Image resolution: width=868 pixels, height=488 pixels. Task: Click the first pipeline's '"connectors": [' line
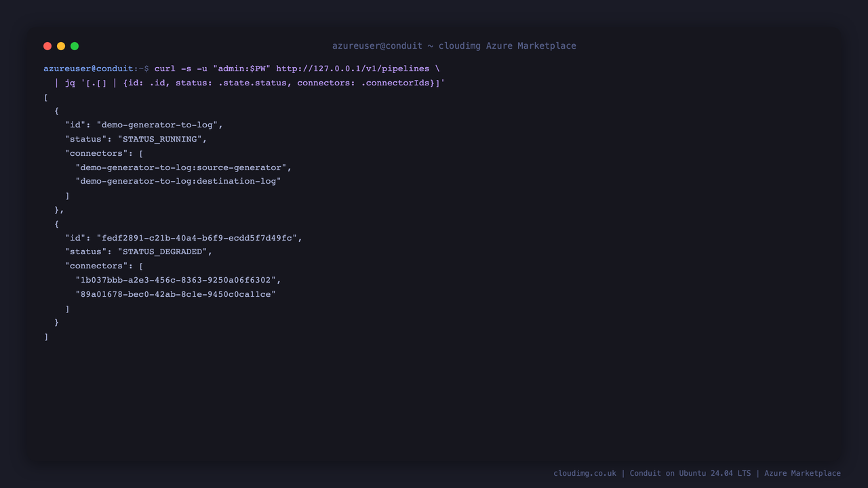point(104,153)
